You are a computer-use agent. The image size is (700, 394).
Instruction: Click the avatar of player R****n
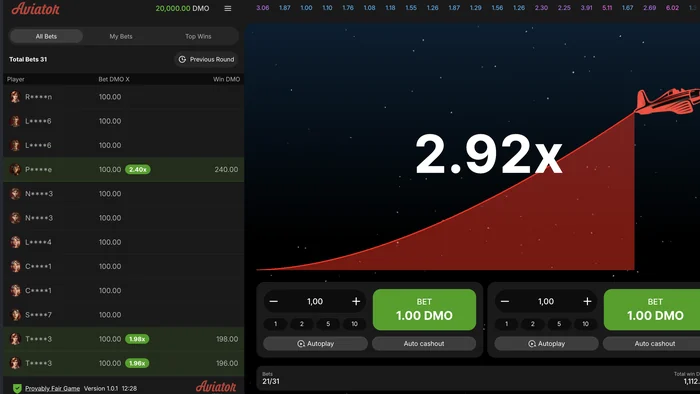[x=15, y=97]
